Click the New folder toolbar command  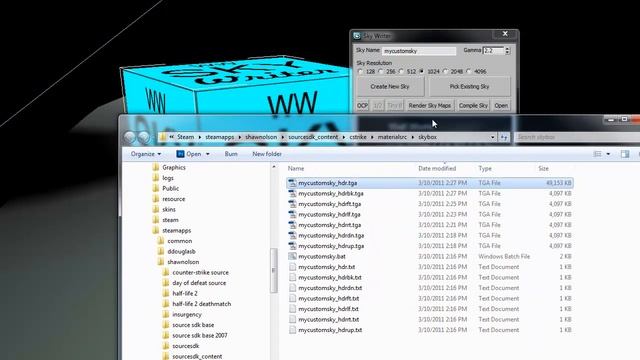click(x=267, y=154)
